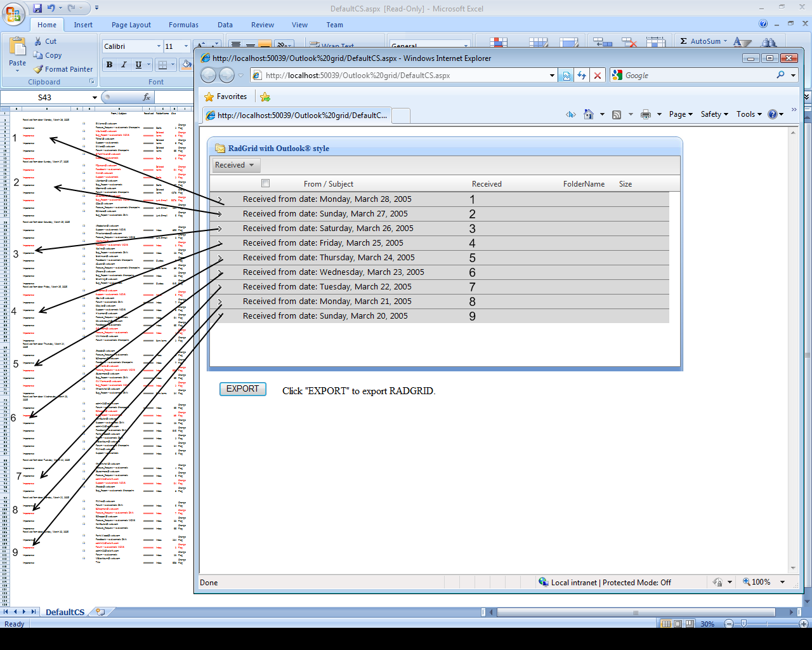Sort by the FolderName column header
Viewport: 812px width, 650px height.
[584, 184]
